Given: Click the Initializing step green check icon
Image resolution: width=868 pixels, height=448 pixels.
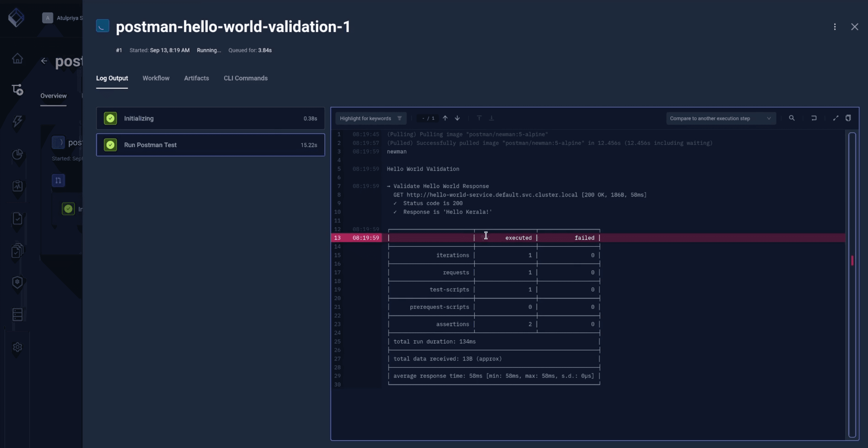Looking at the screenshot, I should (x=110, y=118).
